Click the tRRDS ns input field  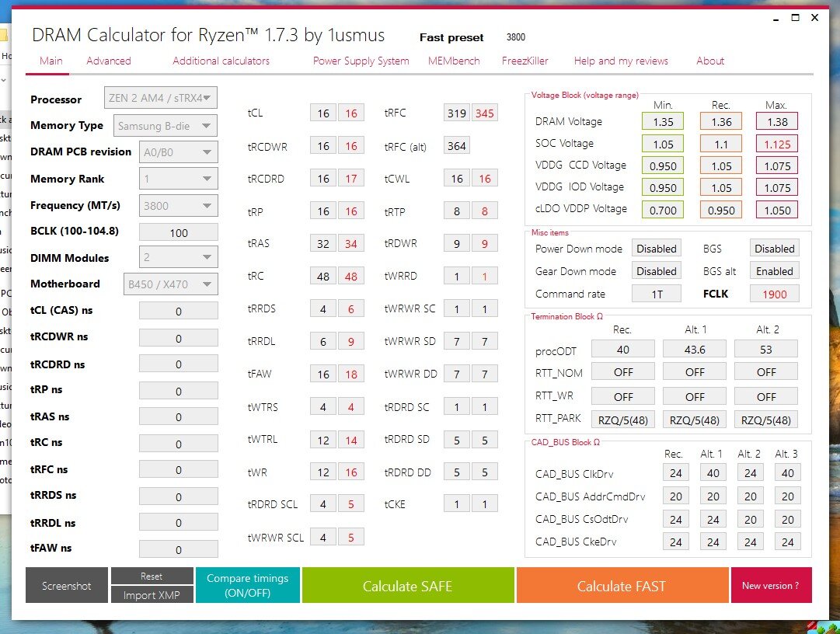pos(179,496)
